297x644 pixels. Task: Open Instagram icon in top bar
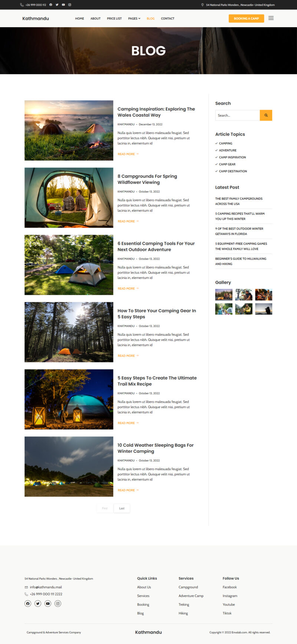(x=69, y=5)
